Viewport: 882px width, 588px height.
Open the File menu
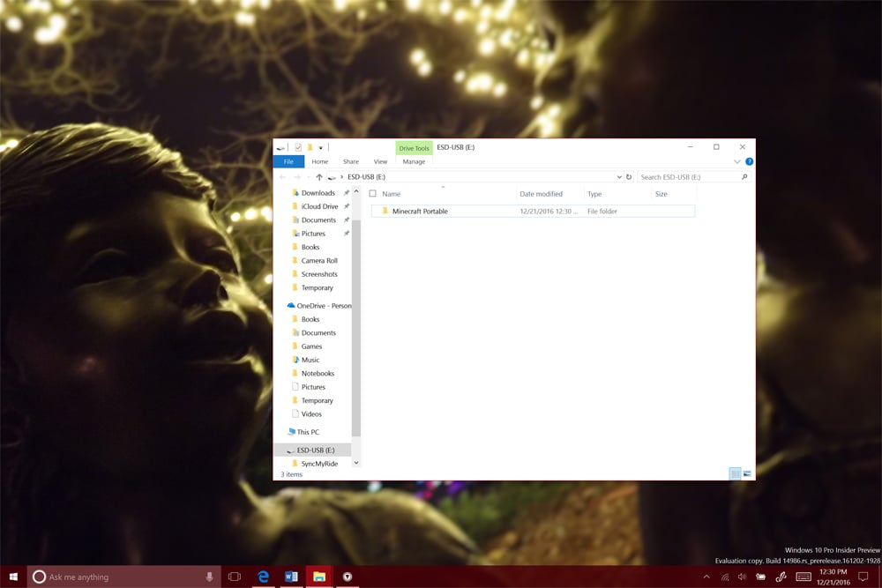[288, 161]
